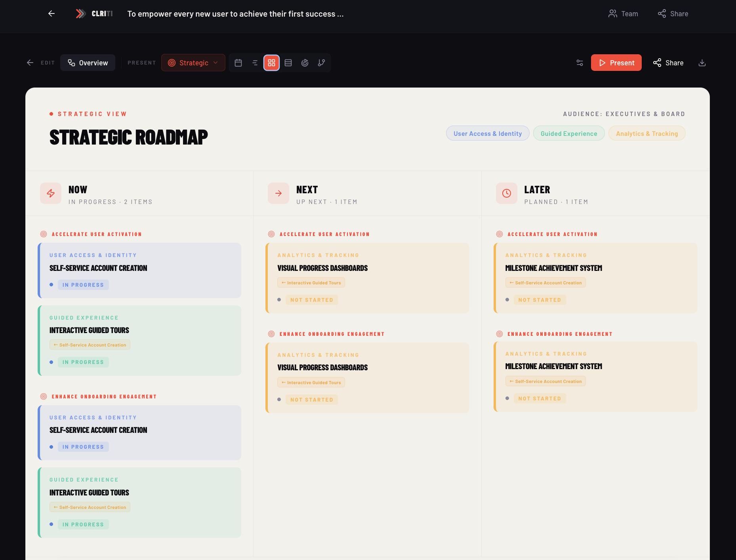Select the board grid view icon

click(x=271, y=63)
